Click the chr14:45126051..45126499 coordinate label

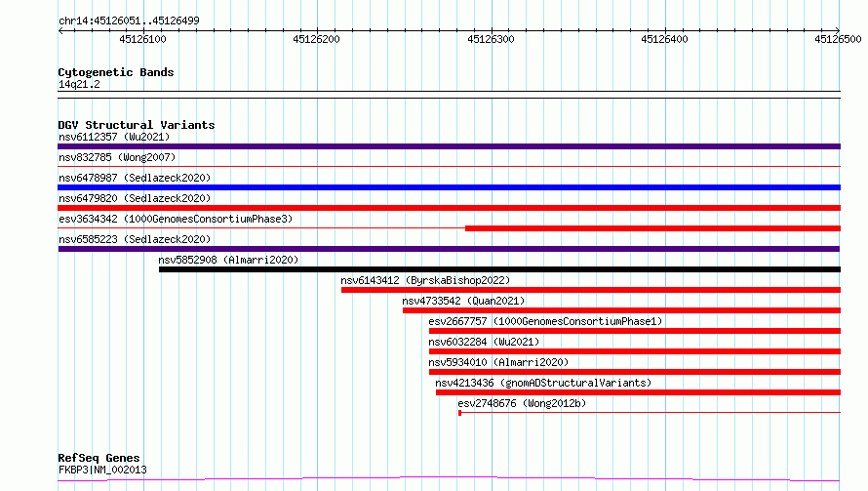129,20
